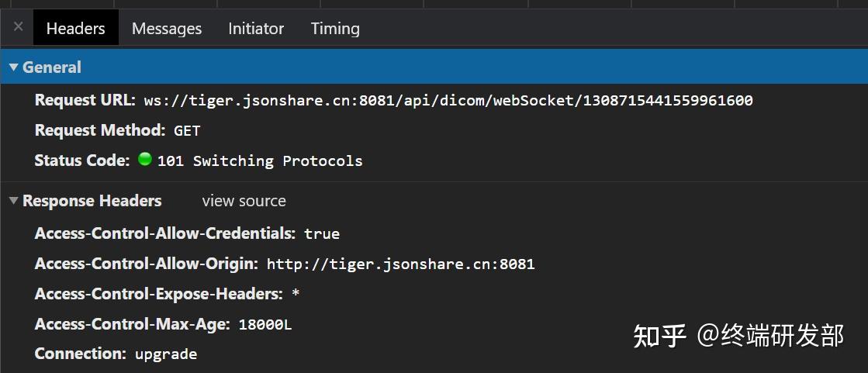The height and width of the screenshot is (373, 868).
Task: Switch to the Headers tab
Action: point(75,29)
